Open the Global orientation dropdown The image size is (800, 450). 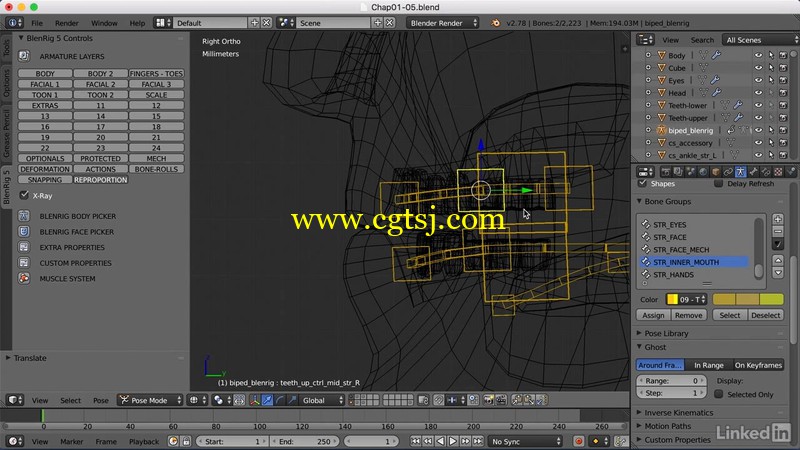pyautogui.click(x=322, y=400)
